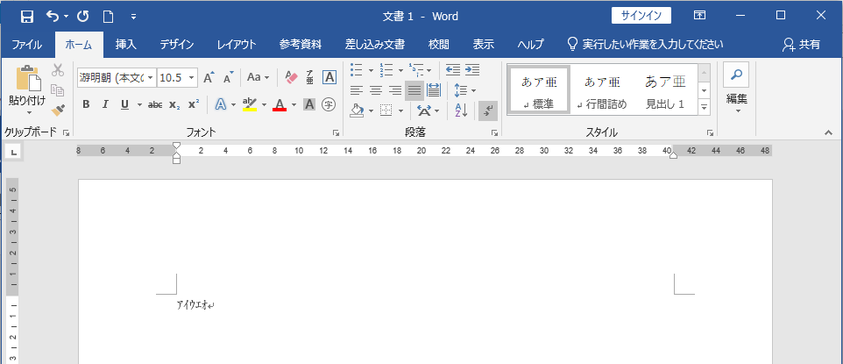Toggle Superscript formatting

pos(194,104)
